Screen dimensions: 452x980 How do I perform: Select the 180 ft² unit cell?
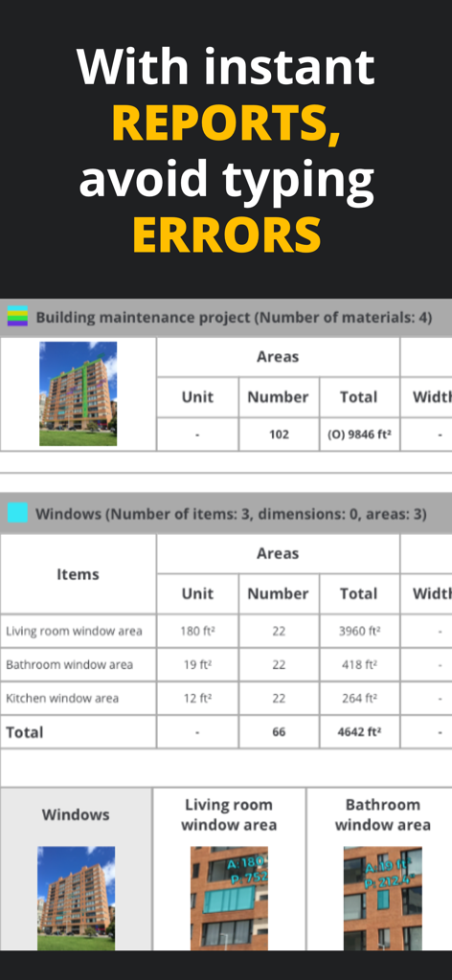click(x=197, y=631)
